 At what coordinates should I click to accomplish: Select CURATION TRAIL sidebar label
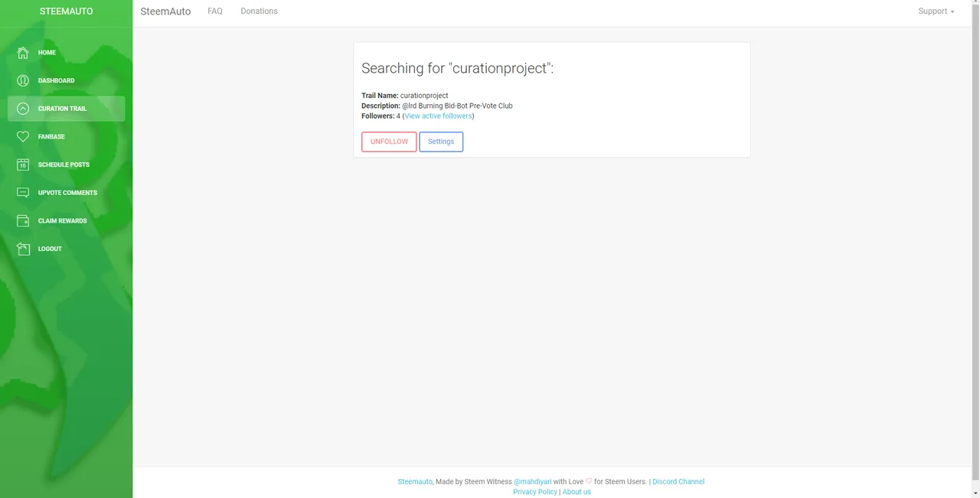pos(62,109)
